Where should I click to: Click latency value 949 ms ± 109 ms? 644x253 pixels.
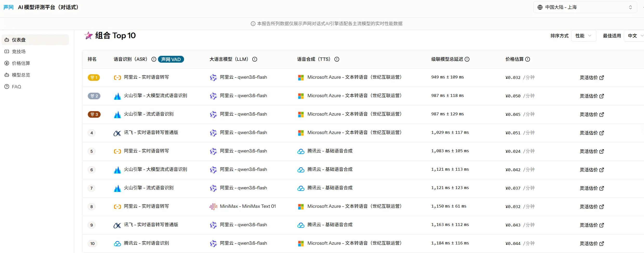448,77
